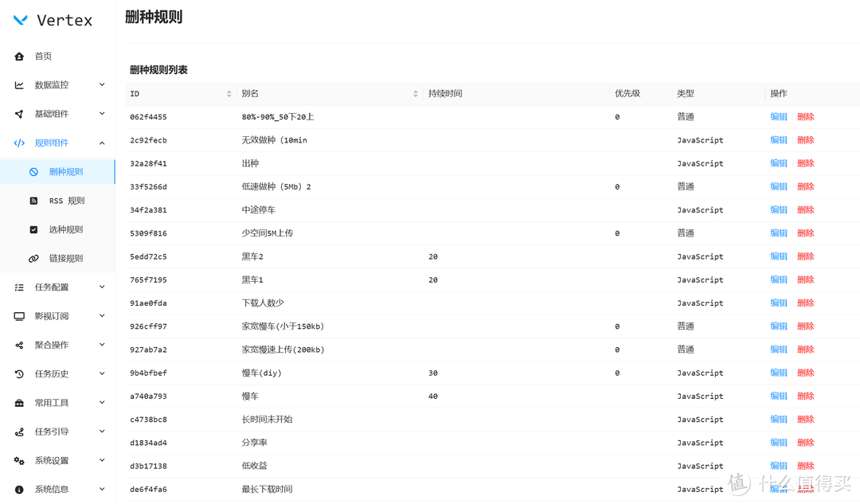Click 编辑 for the 出种 rule
860x504 pixels.
[x=778, y=162]
